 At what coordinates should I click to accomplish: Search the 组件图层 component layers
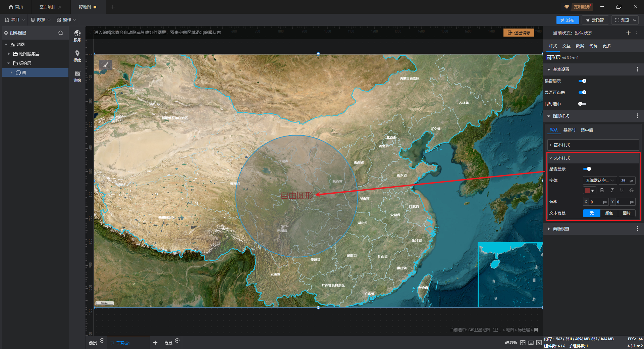[x=61, y=33]
